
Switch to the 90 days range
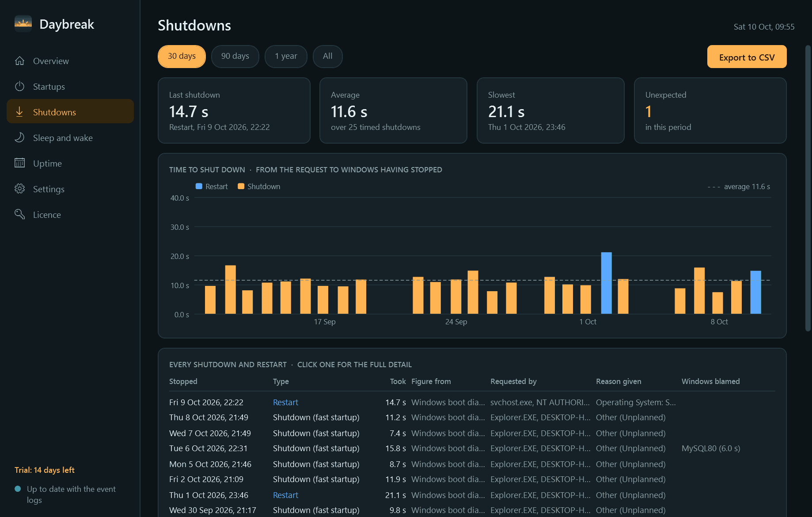235,57
